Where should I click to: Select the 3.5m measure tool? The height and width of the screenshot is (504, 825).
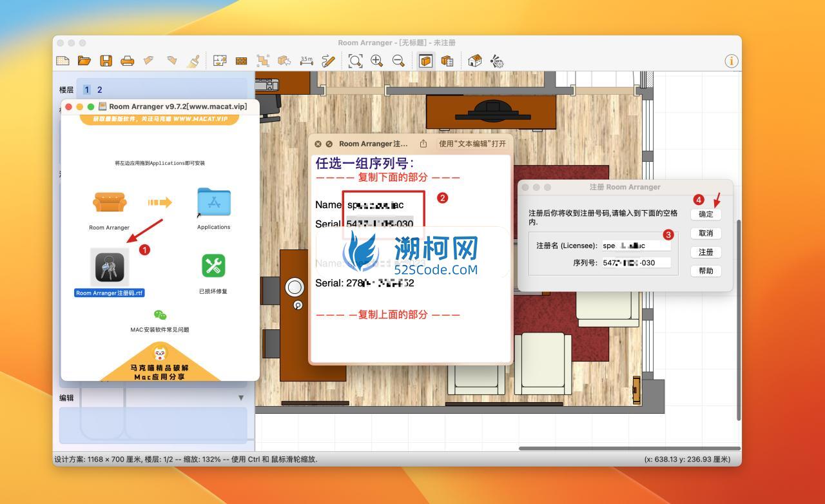point(306,61)
